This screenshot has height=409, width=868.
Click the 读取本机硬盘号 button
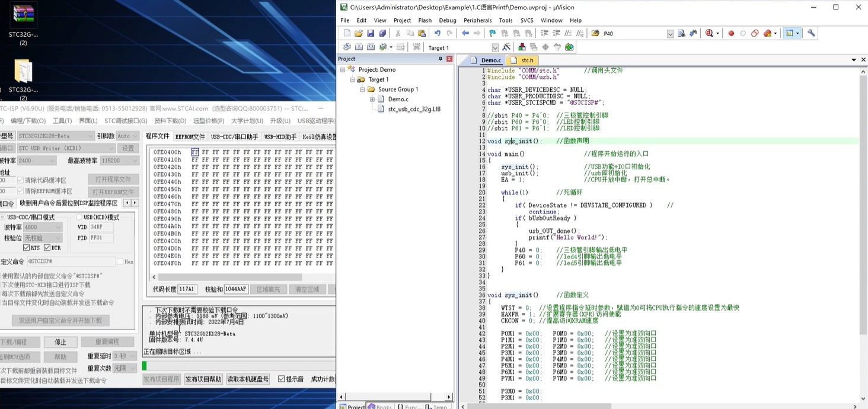click(x=248, y=379)
